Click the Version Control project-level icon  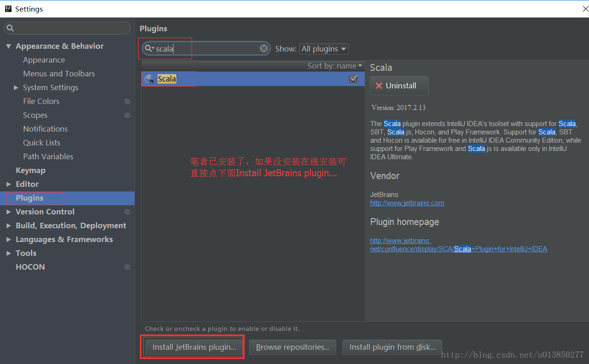(127, 212)
